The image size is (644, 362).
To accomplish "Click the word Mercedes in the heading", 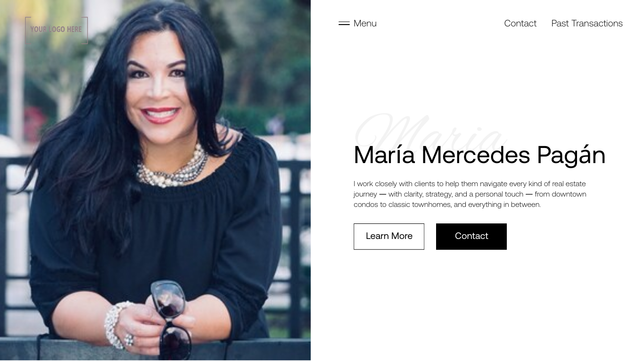I will [476, 155].
